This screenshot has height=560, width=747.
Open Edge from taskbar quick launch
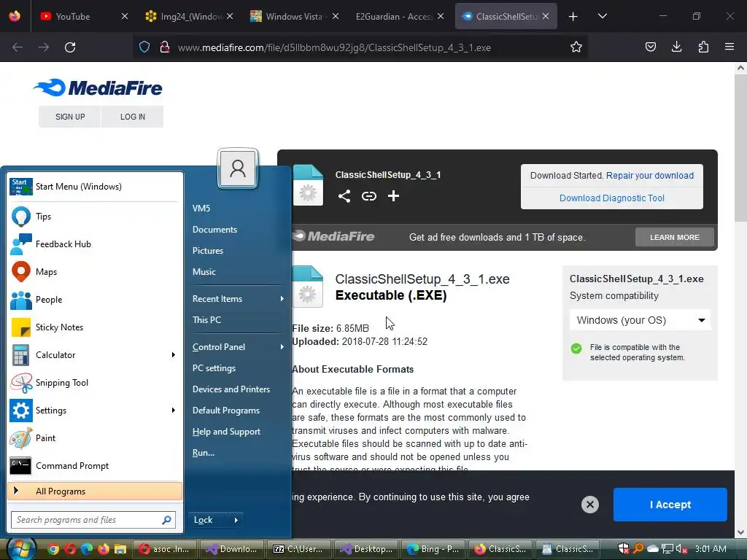click(x=87, y=549)
